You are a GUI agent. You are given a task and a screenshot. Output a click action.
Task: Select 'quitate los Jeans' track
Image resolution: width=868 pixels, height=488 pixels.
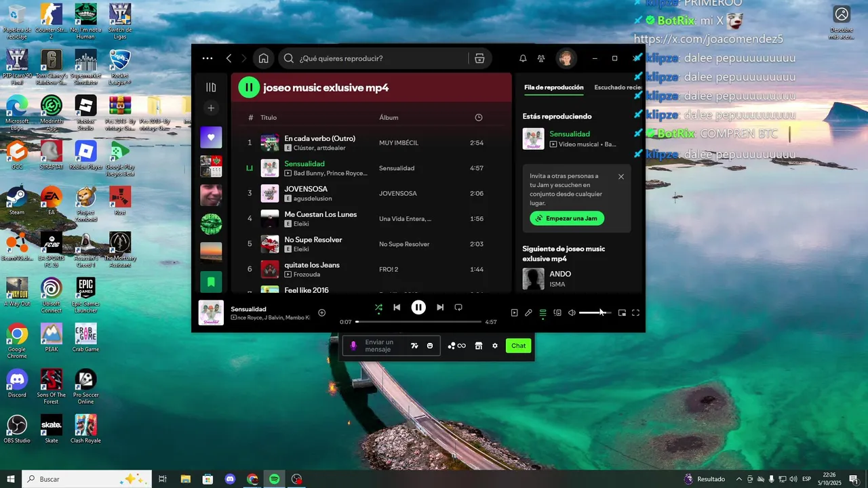point(371,269)
